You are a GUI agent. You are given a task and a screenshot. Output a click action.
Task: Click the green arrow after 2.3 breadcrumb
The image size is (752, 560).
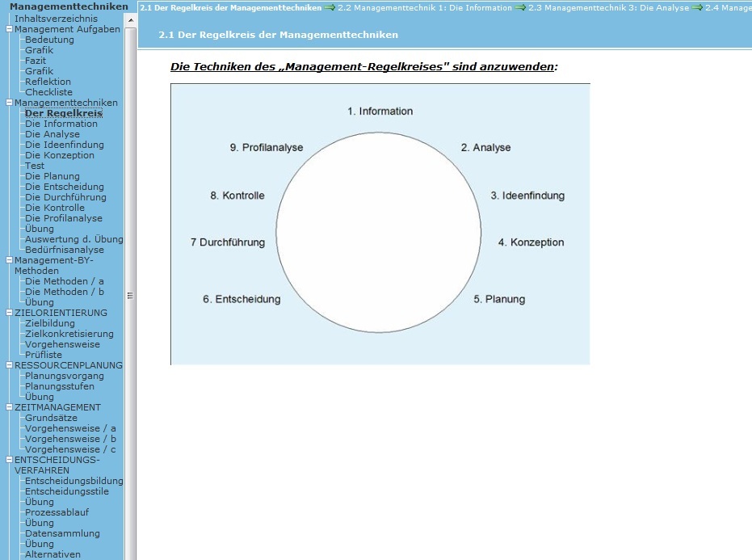pyautogui.click(x=697, y=8)
